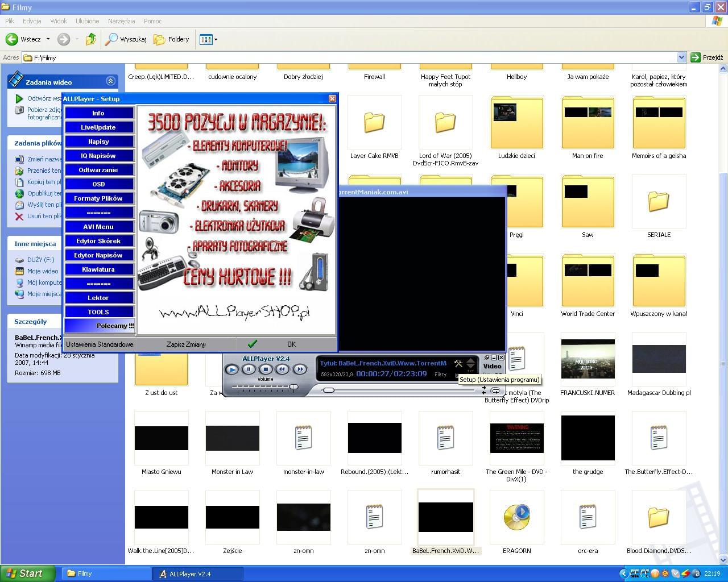Image resolution: width=728 pixels, height=582 pixels.
Task: Close the ALLPlayer Setup window
Action: (x=332, y=98)
